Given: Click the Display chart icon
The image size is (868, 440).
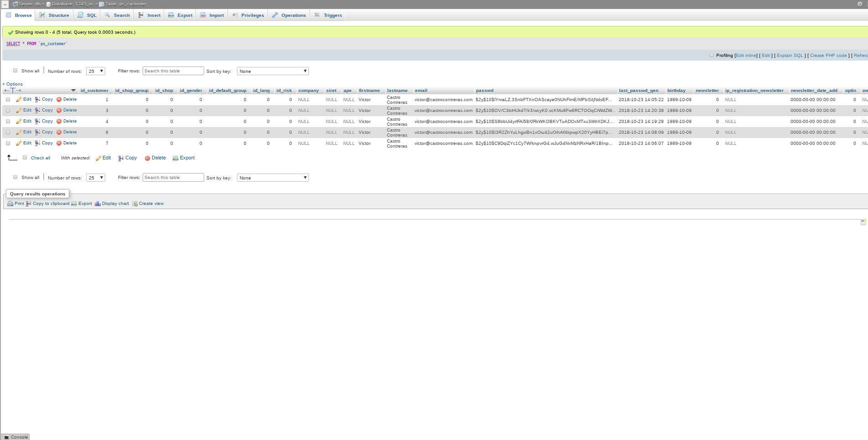Looking at the screenshot, I should (98, 204).
